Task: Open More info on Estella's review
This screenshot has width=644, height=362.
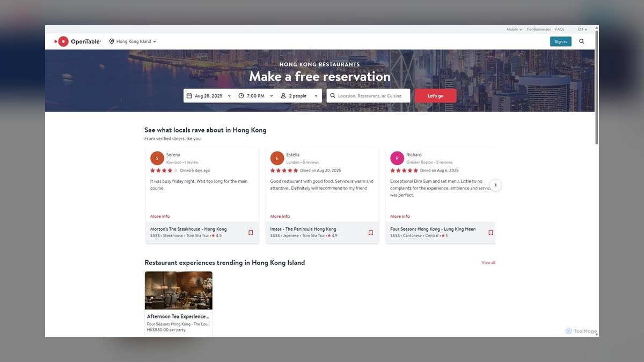Action: 280,217
